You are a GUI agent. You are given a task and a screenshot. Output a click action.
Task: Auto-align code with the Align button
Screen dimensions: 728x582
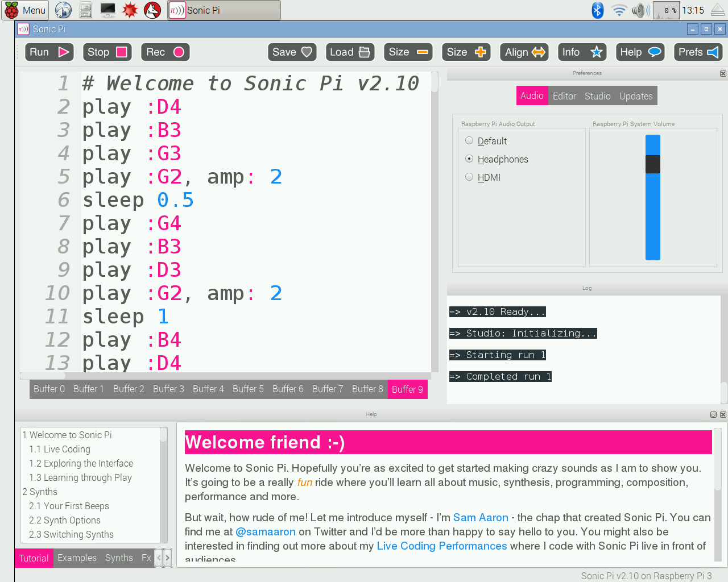click(524, 52)
